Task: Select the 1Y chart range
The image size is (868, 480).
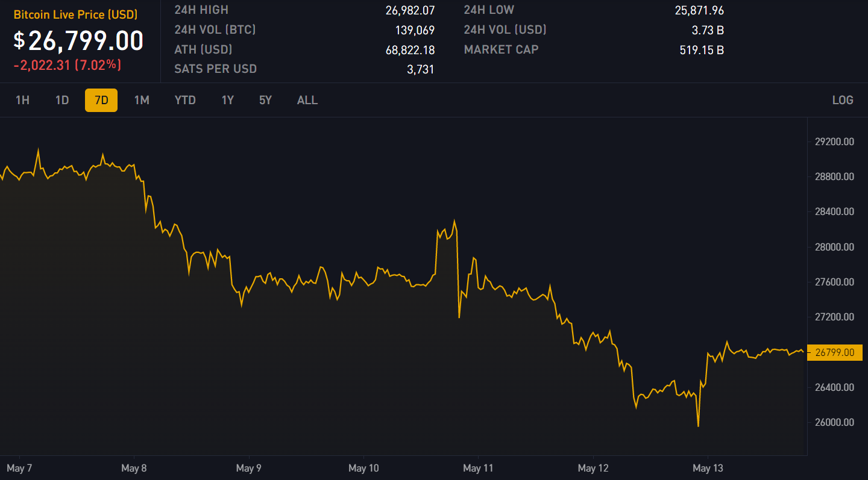Action: [x=227, y=100]
